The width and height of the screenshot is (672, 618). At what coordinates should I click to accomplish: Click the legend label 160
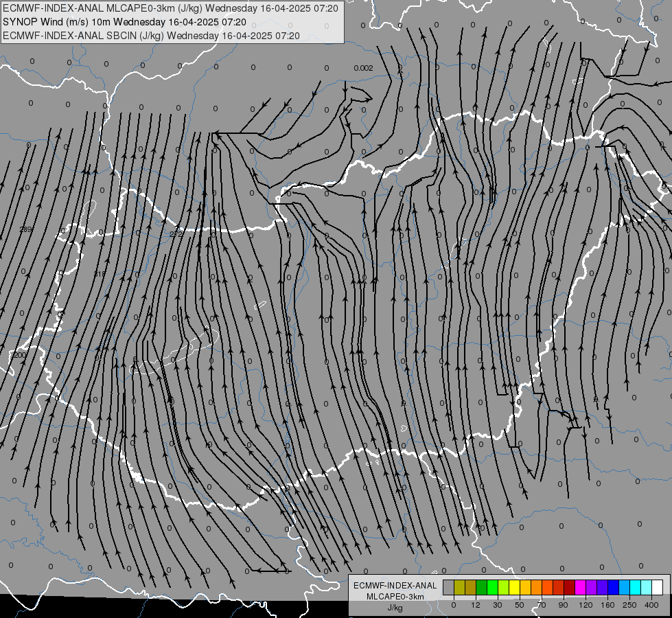point(607,605)
